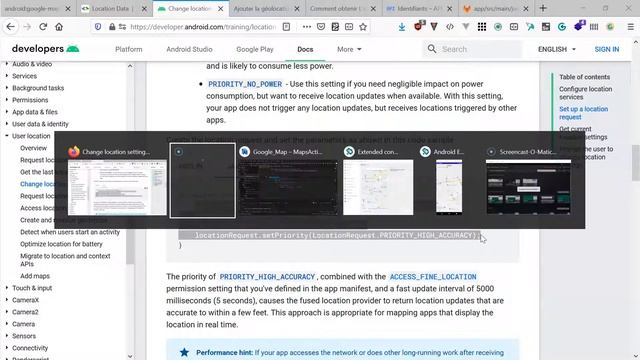Open the downloads panel
Image resolution: width=640 pixels, height=360 pixels.
click(x=402, y=27)
